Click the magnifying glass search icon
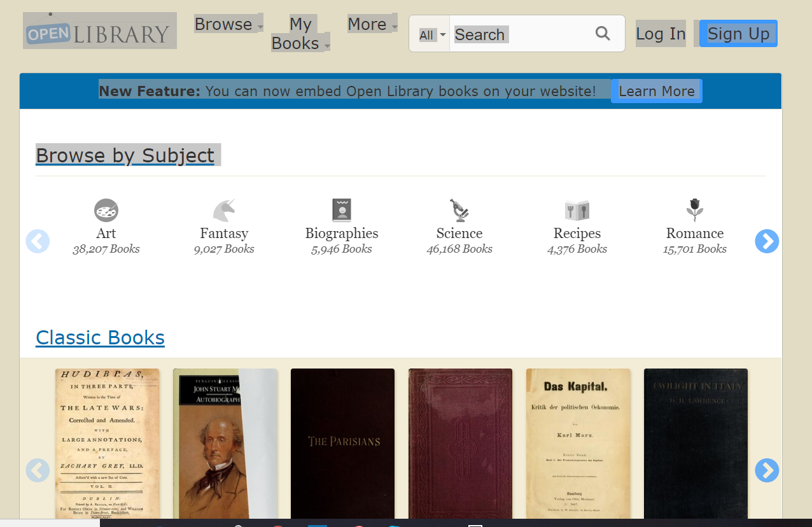Screen dimensions: 812x527 [x=603, y=34]
